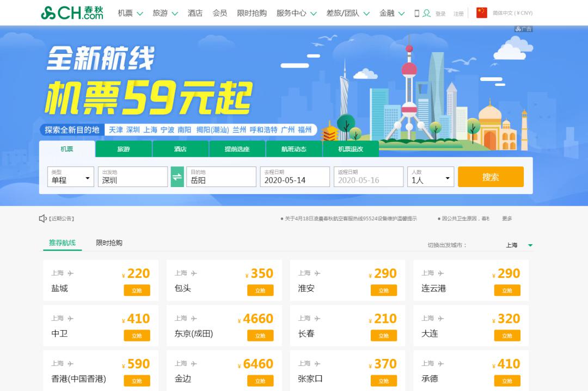Image resolution: width=588 pixels, height=391 pixels.
Task: Click airplane icon on 长春 route card
Action: tap(317, 319)
